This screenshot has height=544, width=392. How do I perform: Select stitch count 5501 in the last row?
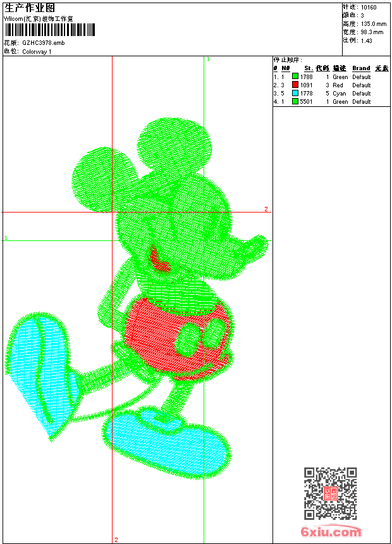[x=306, y=102]
